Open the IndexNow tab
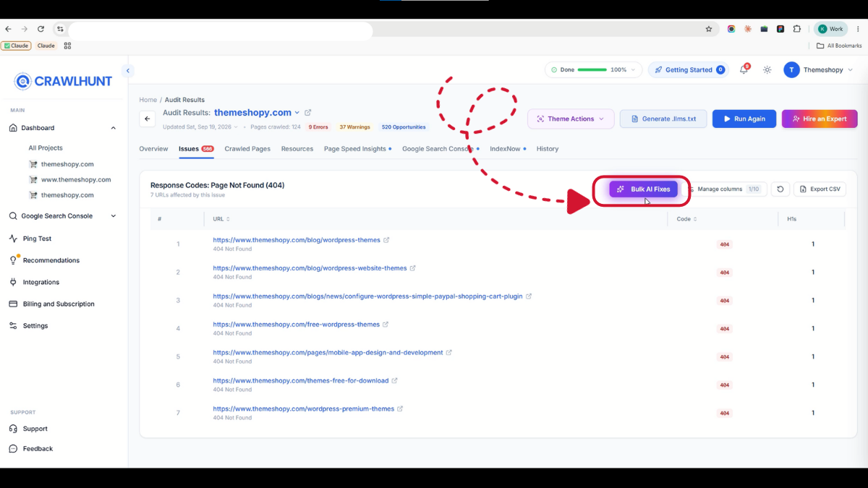 [508, 149]
